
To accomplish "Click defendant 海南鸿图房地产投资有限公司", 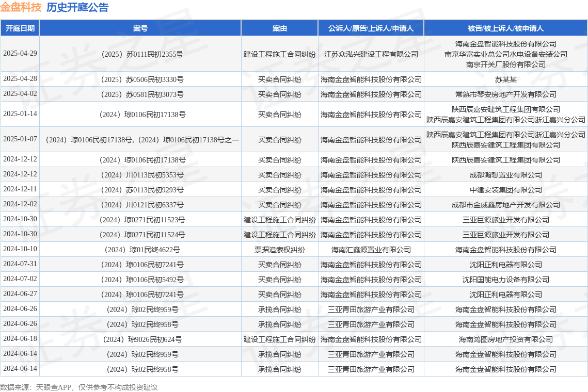I will pos(505,340).
